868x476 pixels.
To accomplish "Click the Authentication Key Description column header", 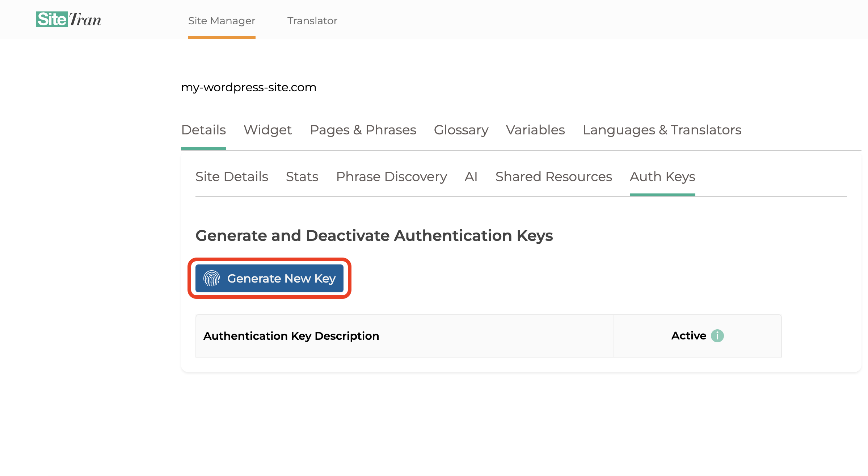I will (x=291, y=336).
